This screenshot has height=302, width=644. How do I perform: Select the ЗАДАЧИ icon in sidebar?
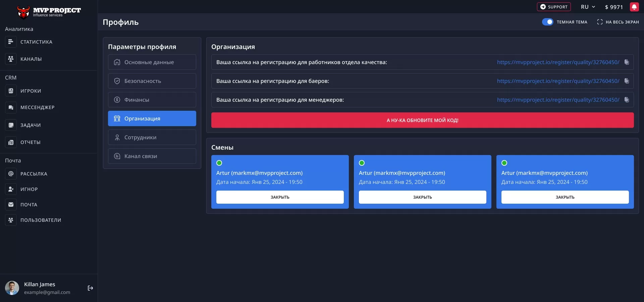click(x=11, y=125)
